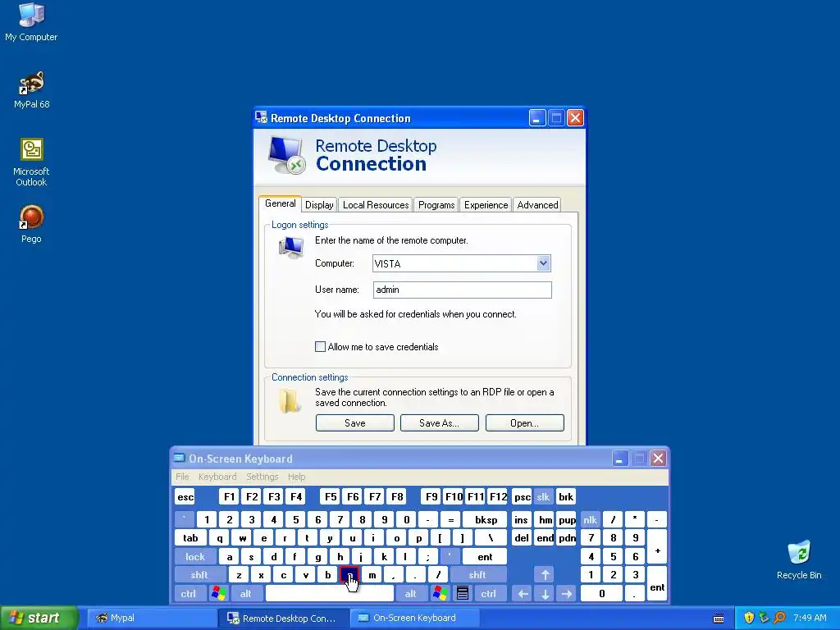Click the psc print screen key
840x630 pixels.
pos(523,496)
